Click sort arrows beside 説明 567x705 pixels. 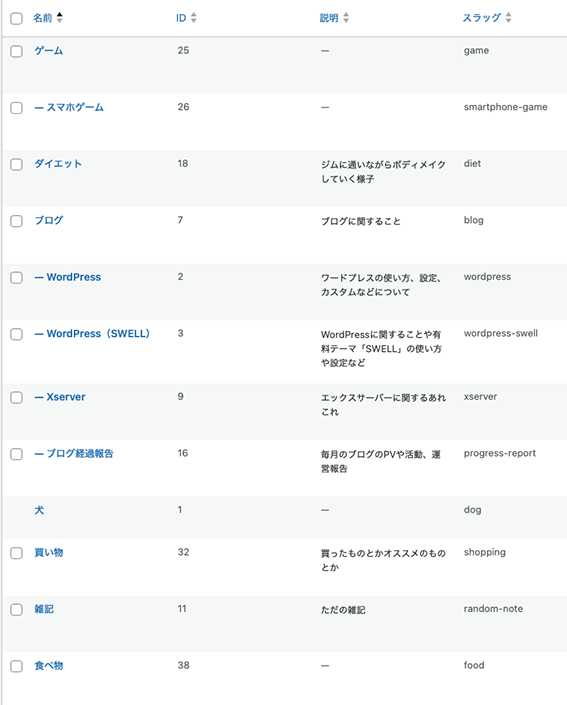tap(346, 18)
